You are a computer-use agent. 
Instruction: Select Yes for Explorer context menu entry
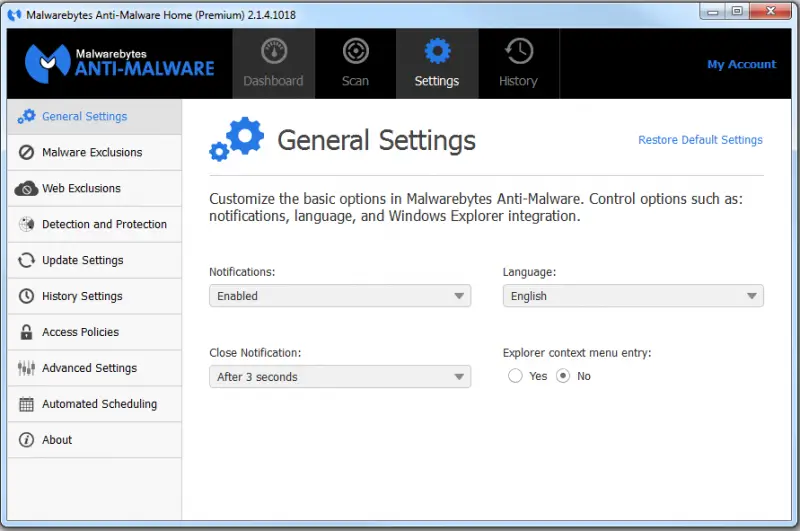click(515, 376)
